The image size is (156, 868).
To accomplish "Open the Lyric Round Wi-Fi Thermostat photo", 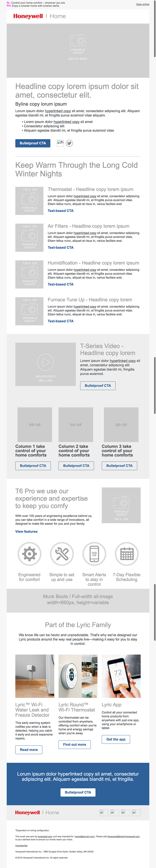I will (x=78, y=676).
